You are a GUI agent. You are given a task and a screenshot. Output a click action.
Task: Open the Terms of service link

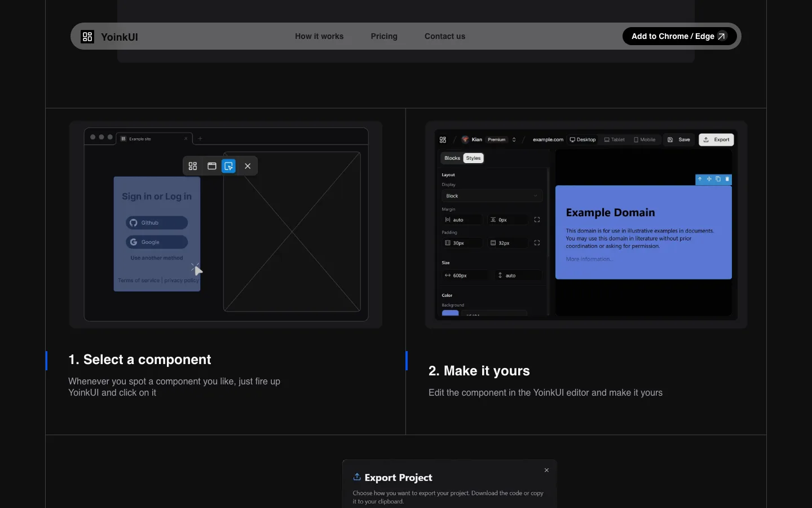[139, 281]
